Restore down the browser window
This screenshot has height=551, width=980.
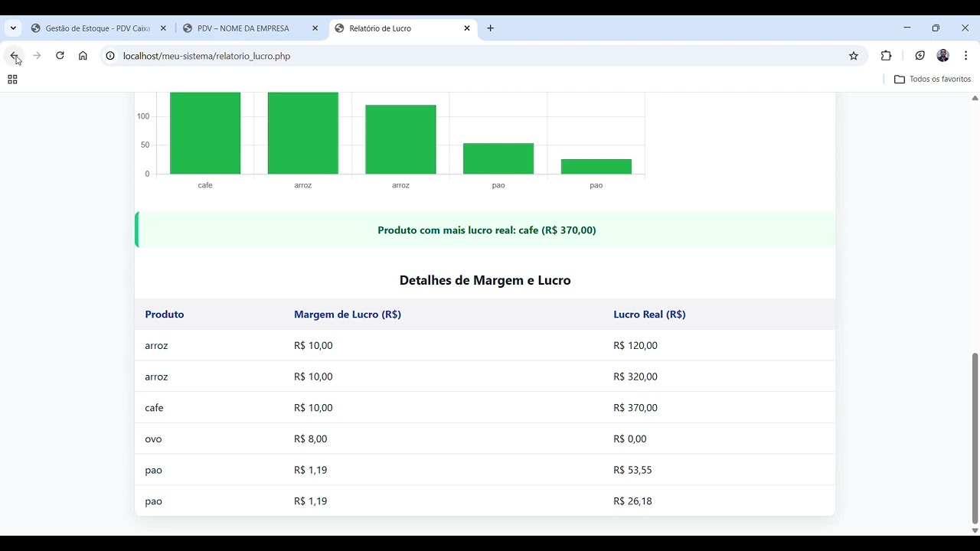pos(936,28)
